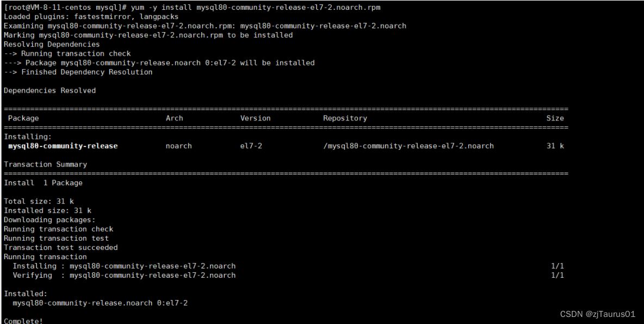Click the 'Dependencies Resolved' text
Image resolution: width=644 pixels, height=324 pixels.
(49, 90)
